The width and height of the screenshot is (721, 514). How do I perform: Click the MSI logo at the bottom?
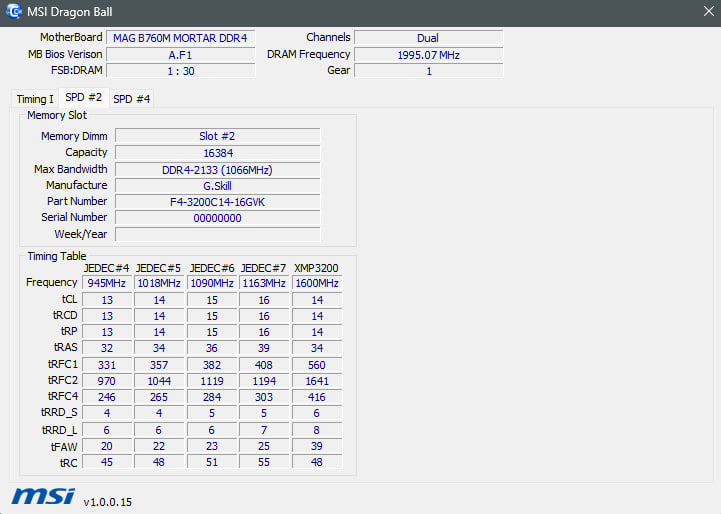pos(43,497)
